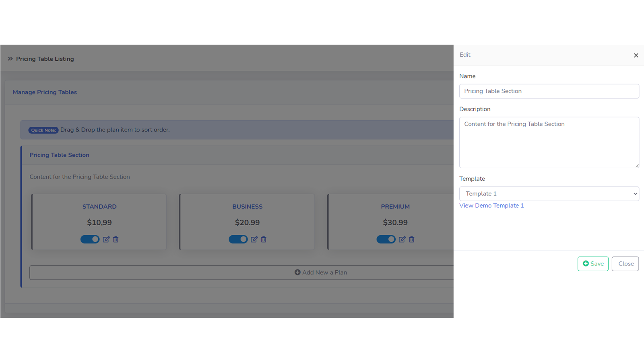The width and height of the screenshot is (644, 362).
Task: Toggle the PREMIUM plan switch
Action: click(386, 239)
